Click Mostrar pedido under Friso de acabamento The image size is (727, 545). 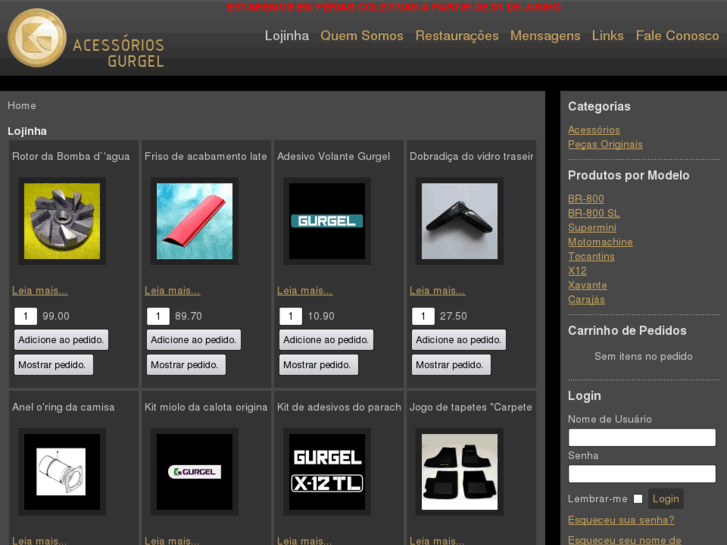click(186, 365)
